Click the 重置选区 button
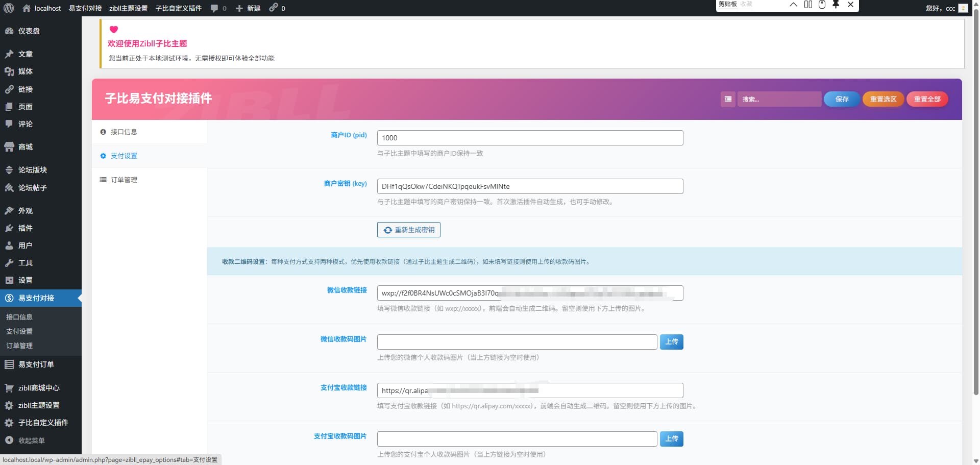980x465 pixels. [883, 99]
